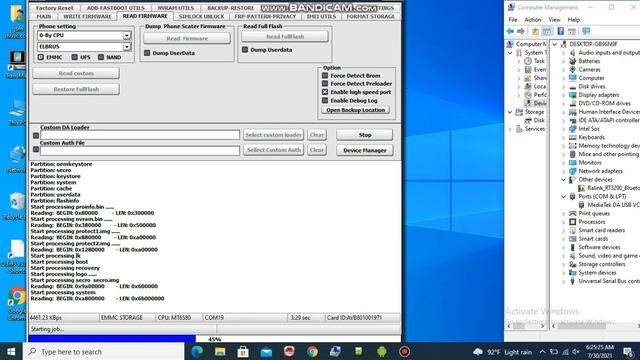Screen dimensions: 640x360
Task: Select the Ralink Bluetooth device icon
Action: (x=582, y=188)
